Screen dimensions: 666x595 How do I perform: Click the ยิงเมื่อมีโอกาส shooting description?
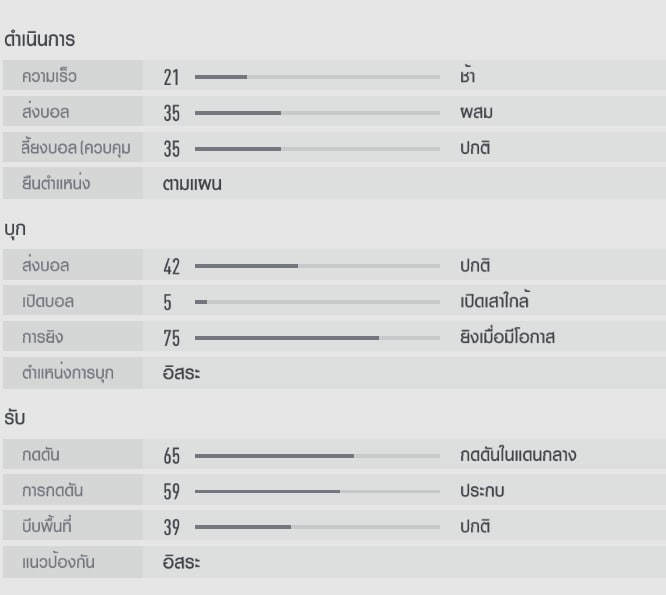[x=507, y=338]
